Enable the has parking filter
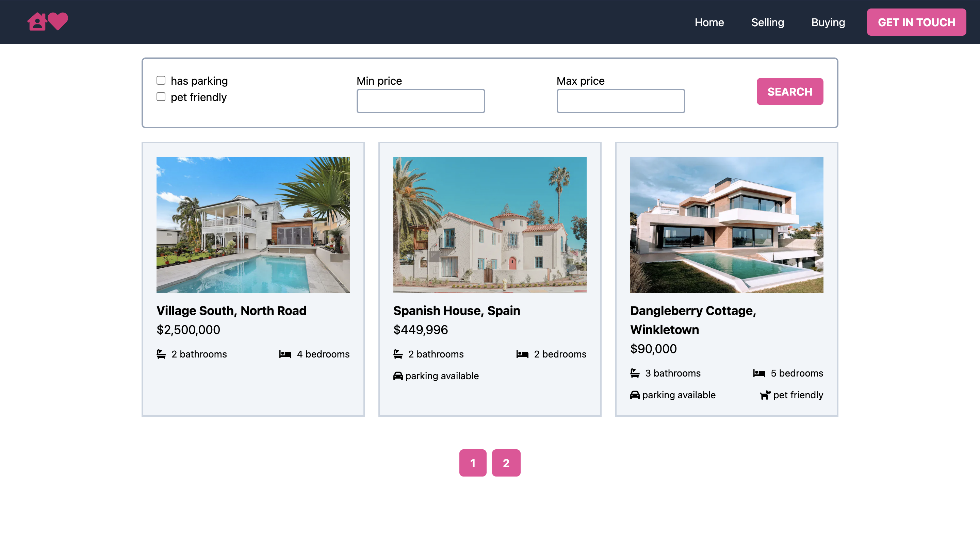This screenshot has height=533, width=980. pos(161,80)
